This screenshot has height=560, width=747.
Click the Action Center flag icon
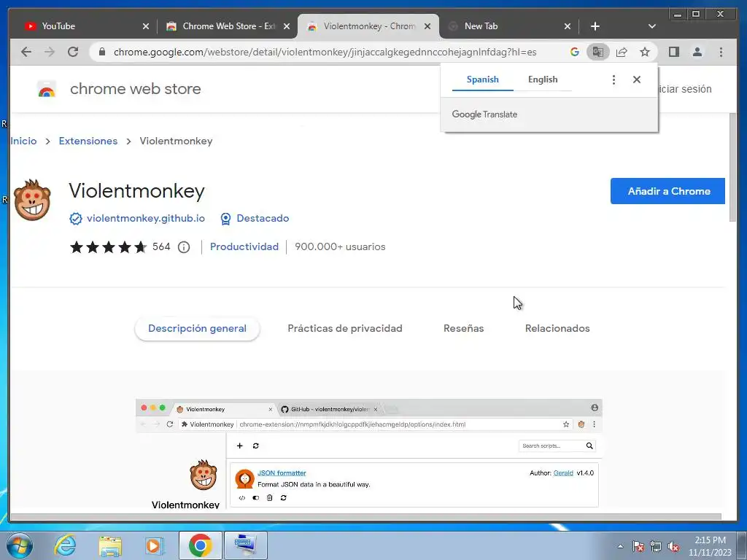point(638,546)
